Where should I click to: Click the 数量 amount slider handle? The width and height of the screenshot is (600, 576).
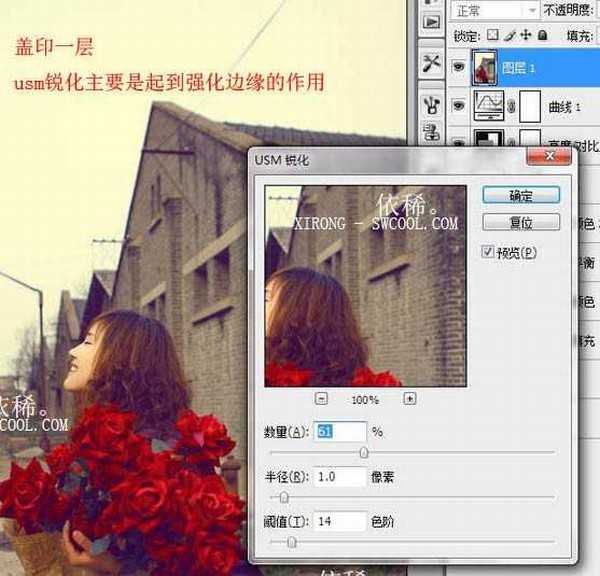pos(363,453)
